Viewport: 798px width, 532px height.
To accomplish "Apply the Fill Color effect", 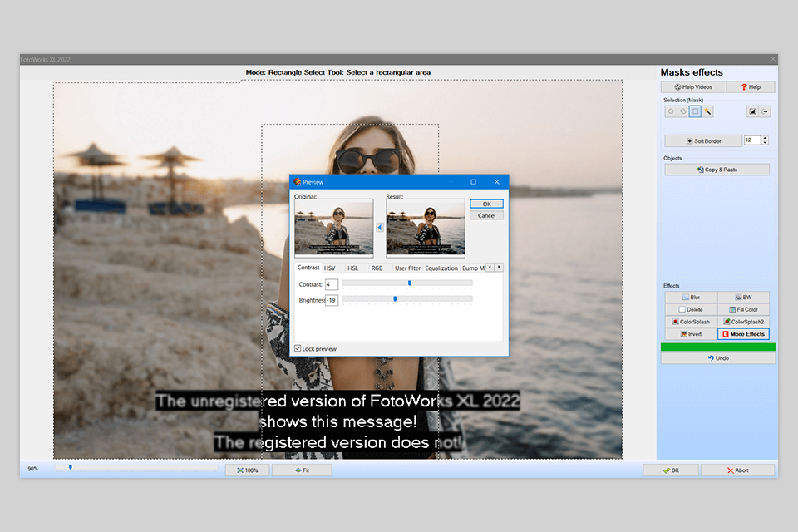I will tap(743, 309).
